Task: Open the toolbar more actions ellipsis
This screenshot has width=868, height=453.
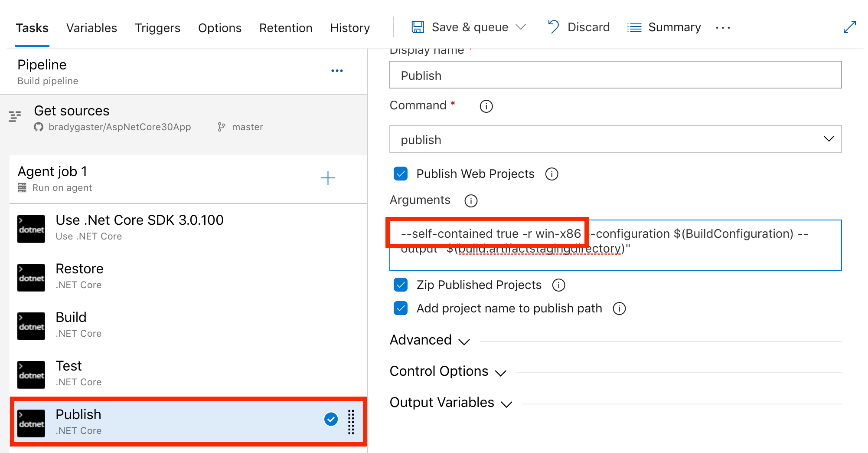Action: (723, 28)
